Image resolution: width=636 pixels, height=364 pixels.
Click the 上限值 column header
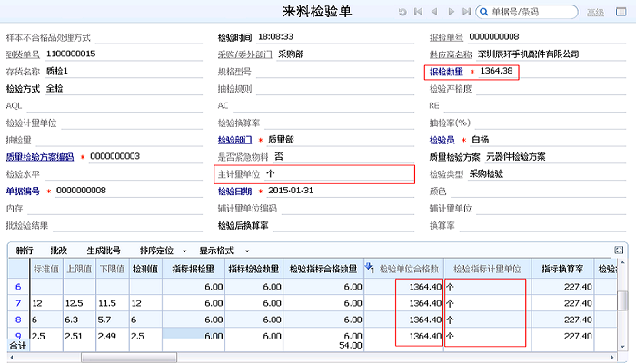[79, 269]
